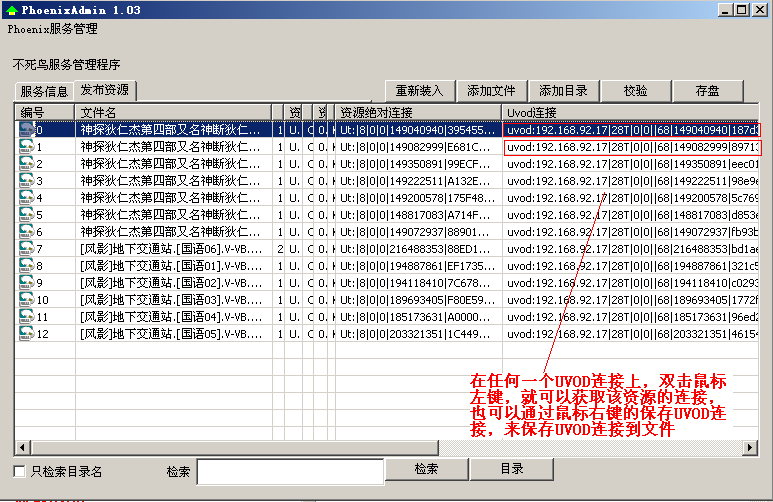Screen dimensions: 773x502
Task: Click the 添加目录 button
Action: (x=563, y=91)
